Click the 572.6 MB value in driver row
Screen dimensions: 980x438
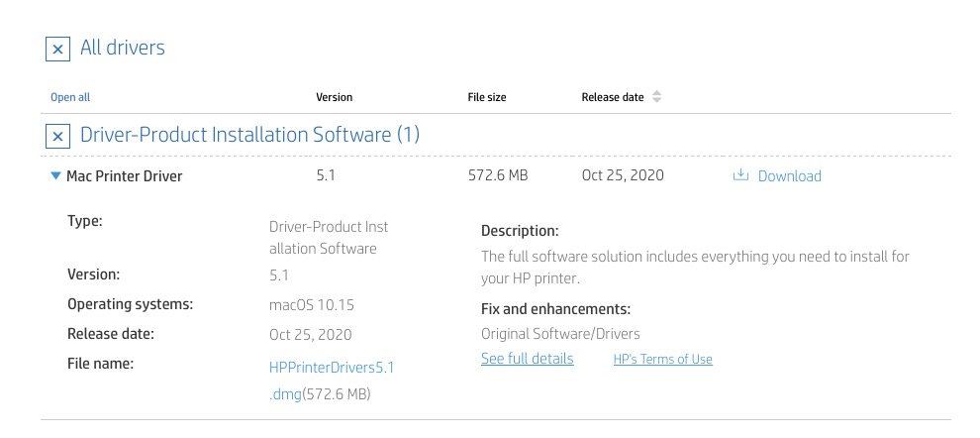[497, 175]
